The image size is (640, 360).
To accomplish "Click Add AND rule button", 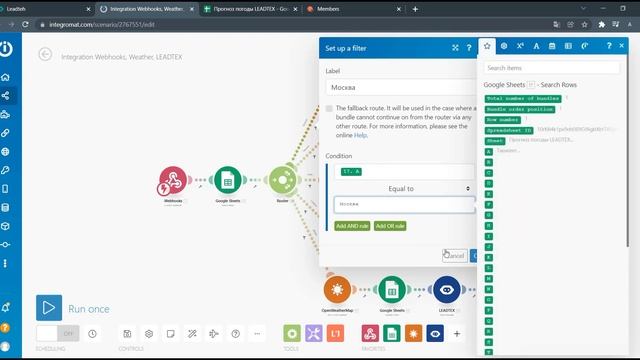I will (352, 226).
